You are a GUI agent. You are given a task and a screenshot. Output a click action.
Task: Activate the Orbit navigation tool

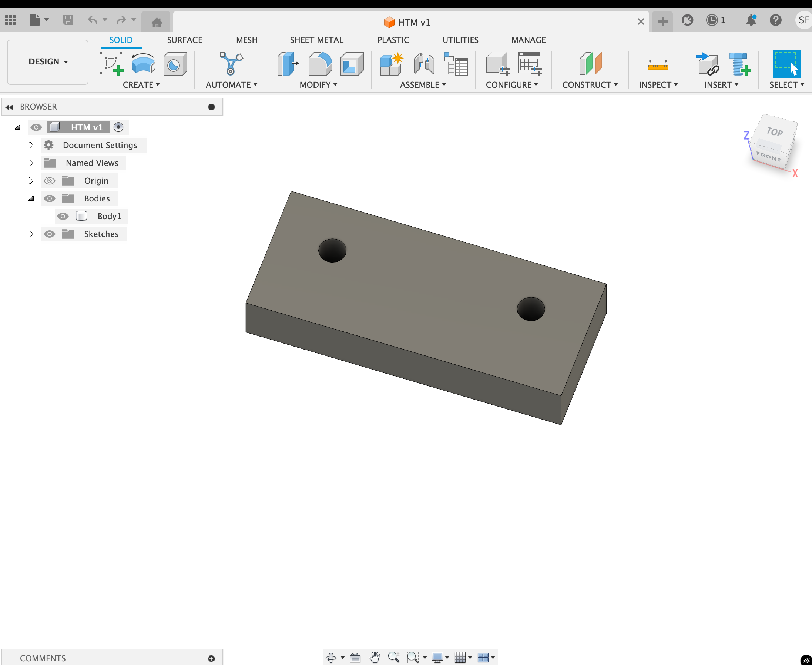(331, 657)
